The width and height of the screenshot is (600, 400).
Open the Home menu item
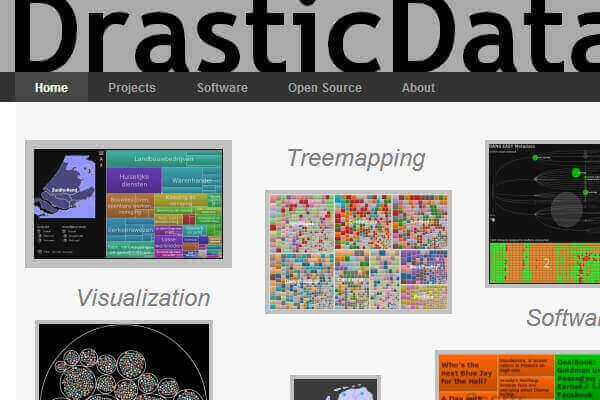click(51, 88)
